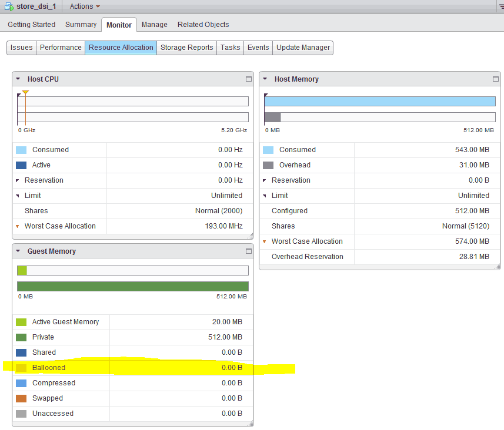Click the Unaccessed gray color swatch
The width and height of the screenshot is (504, 430).
click(21, 414)
